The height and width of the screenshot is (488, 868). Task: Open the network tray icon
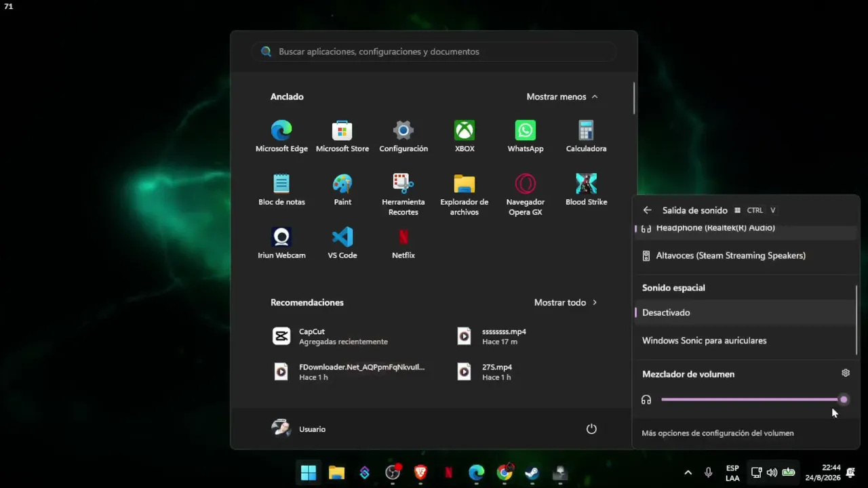coord(756,472)
